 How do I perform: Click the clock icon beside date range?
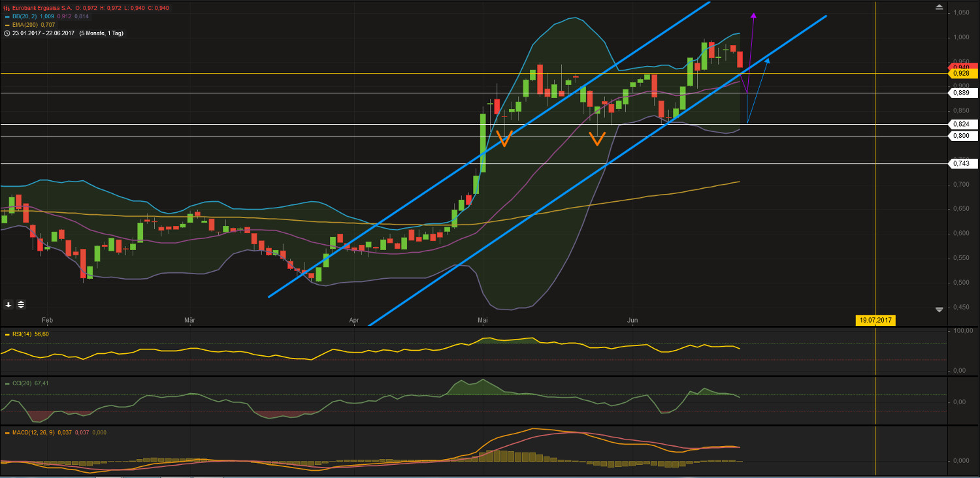pos(7,33)
